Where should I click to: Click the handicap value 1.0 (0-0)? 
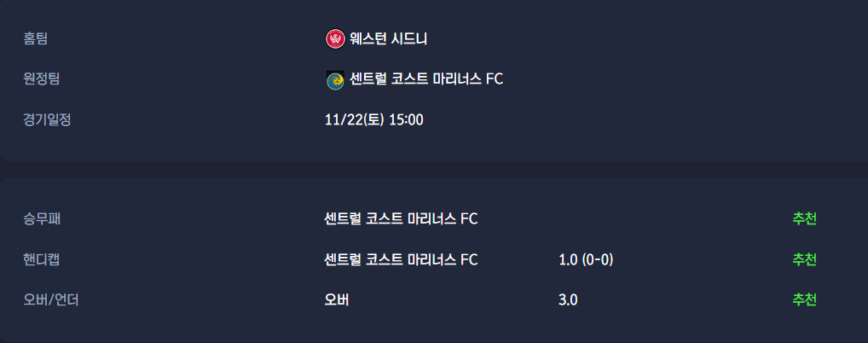click(586, 259)
